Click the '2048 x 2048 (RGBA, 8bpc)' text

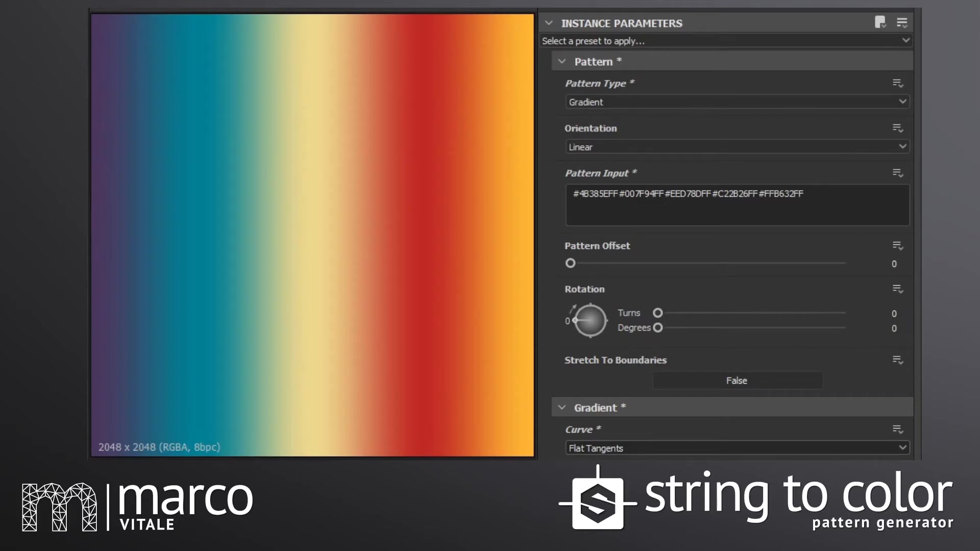(x=159, y=447)
